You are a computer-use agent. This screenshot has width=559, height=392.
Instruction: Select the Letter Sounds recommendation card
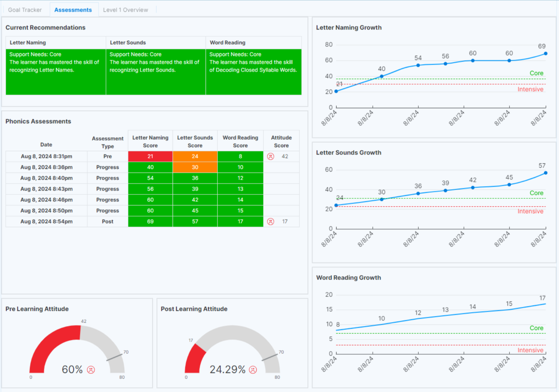pyautogui.click(x=156, y=71)
